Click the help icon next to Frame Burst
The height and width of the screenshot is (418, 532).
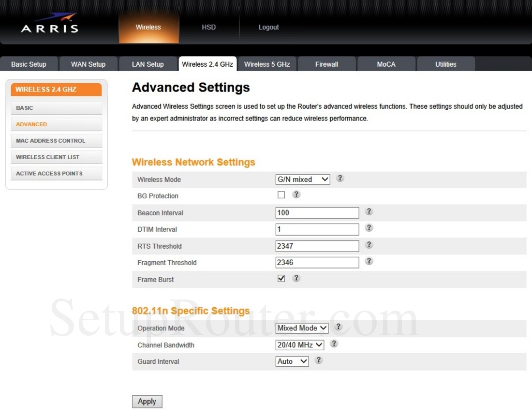coord(296,278)
